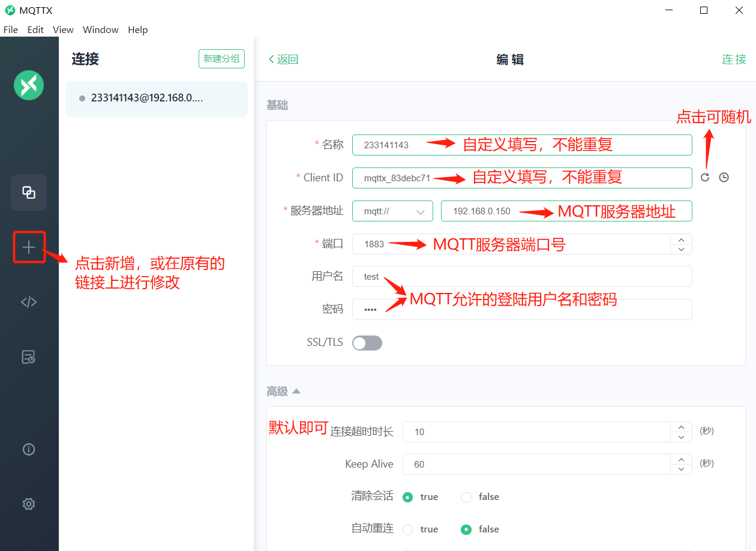Open the Settings gear icon
The height and width of the screenshot is (551, 756).
(29, 504)
